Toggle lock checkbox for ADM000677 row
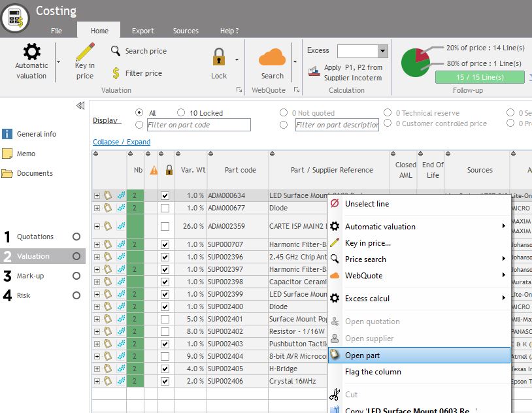This screenshot has height=413, width=532. 165,208
